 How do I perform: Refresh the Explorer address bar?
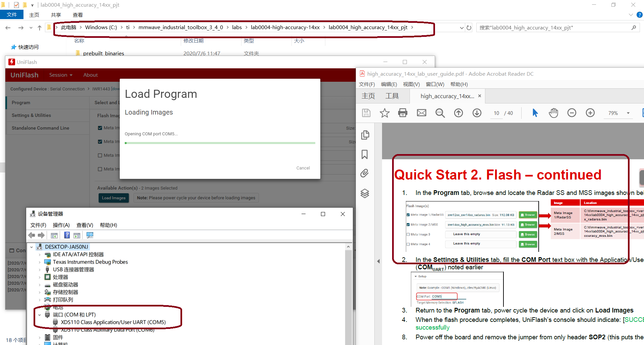click(469, 28)
